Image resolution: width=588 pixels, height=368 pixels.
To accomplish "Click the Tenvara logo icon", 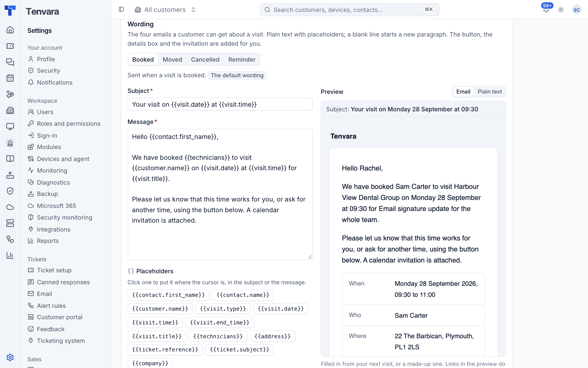I will tap(10, 10).
